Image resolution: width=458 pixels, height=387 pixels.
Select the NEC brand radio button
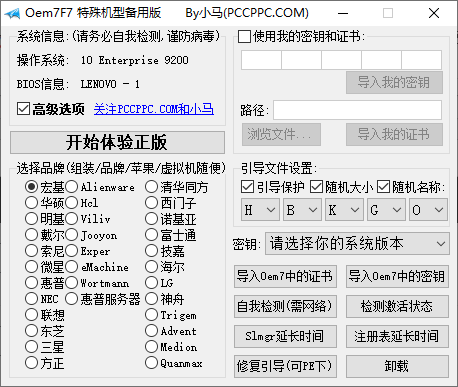point(31,299)
